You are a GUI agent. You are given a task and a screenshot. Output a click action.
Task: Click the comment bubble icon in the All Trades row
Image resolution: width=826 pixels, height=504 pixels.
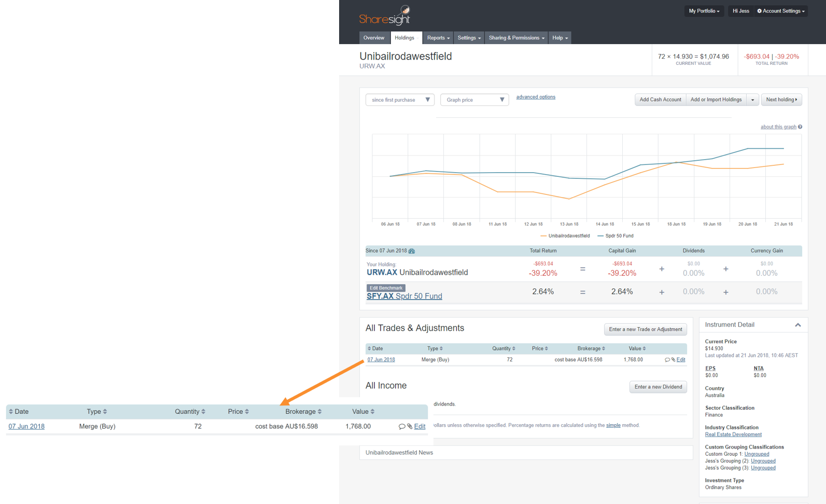coord(667,360)
